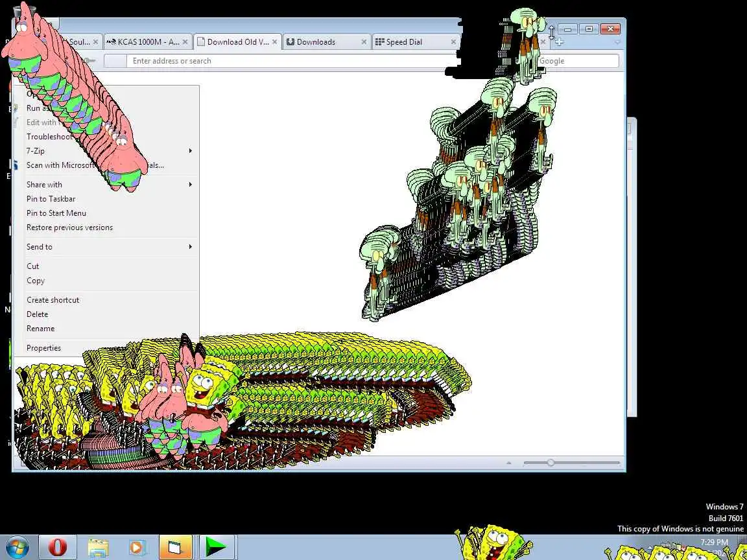Switch to the Download Old V... tab

[x=237, y=42]
